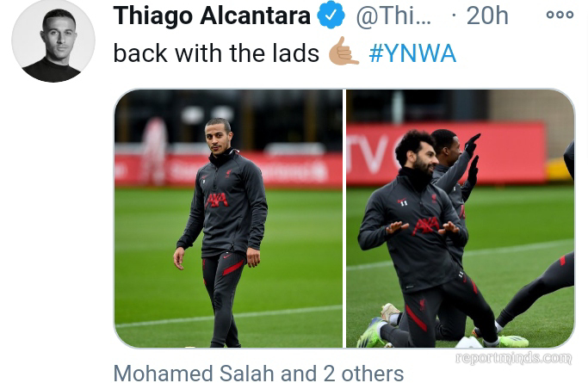Click the red TV banner in right photo
588x383 pixels.
[x=445, y=154]
